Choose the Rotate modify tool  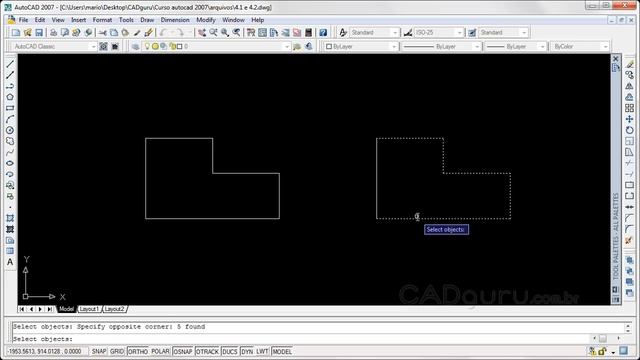point(629,130)
